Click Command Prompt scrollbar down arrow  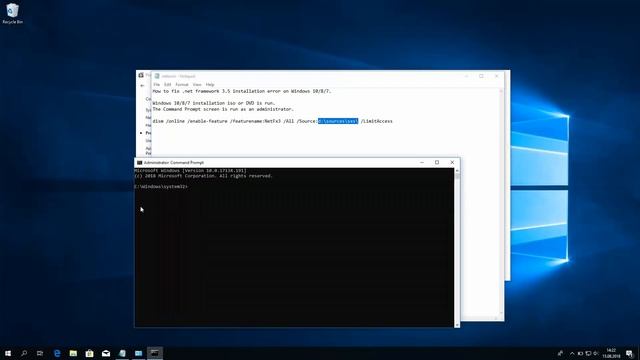pyautogui.click(x=457, y=324)
